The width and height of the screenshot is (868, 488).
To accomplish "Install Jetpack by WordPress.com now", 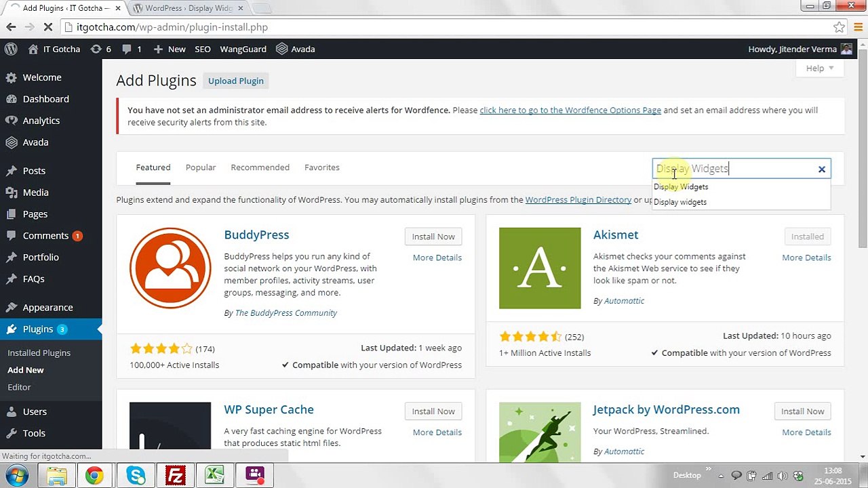I will pos(802,411).
